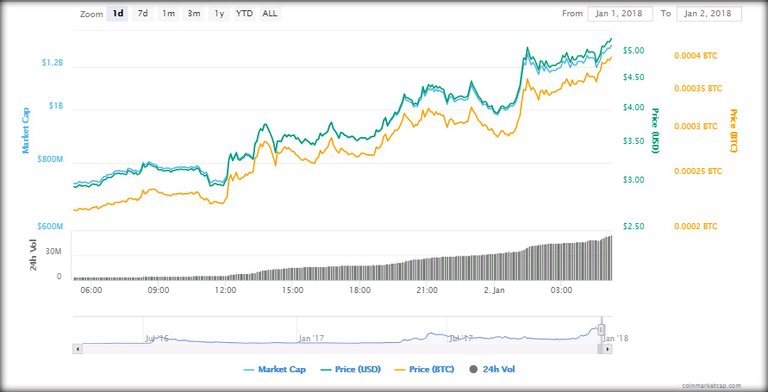Image resolution: width=768 pixels, height=392 pixels.
Task: Click the Market Cap axis title
Action: (25, 131)
